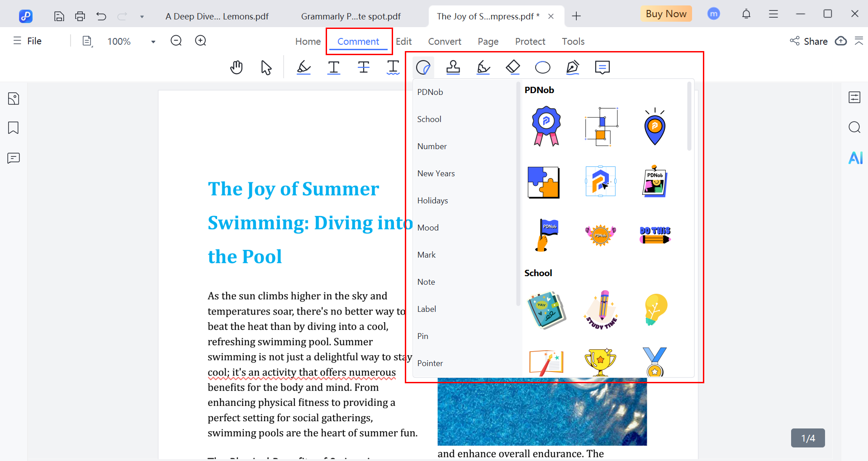Choose the PDNob ribbon badge sticker
Image resolution: width=868 pixels, height=461 pixels.
pos(546,126)
